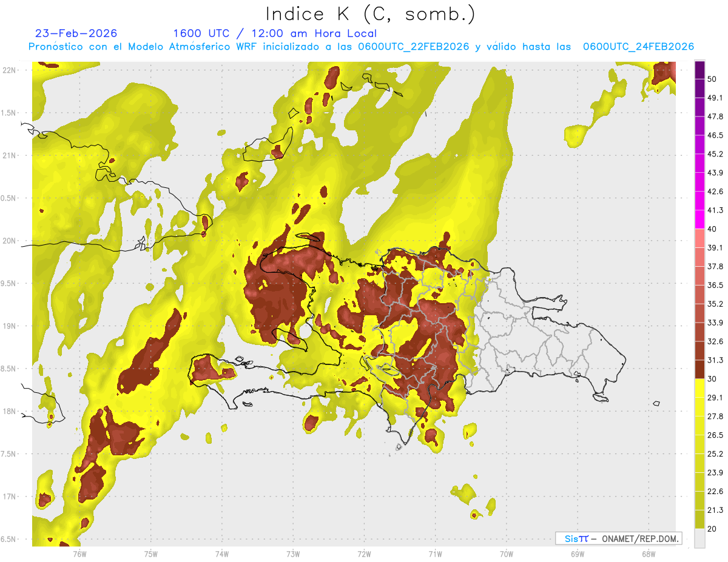Click the colorbar label "33.9"
The width and height of the screenshot is (728, 562).
[715, 323]
